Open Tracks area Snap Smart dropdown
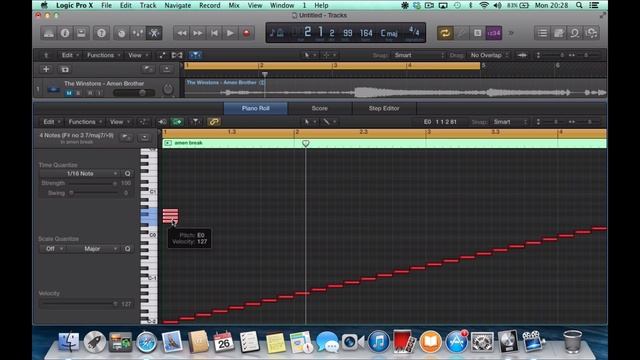The width and height of the screenshot is (640, 360). [418, 55]
